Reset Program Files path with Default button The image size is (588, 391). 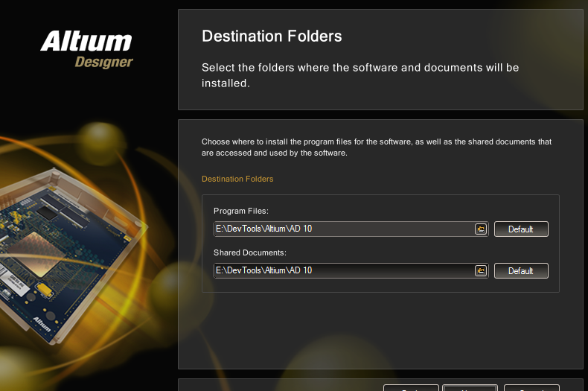tap(521, 229)
